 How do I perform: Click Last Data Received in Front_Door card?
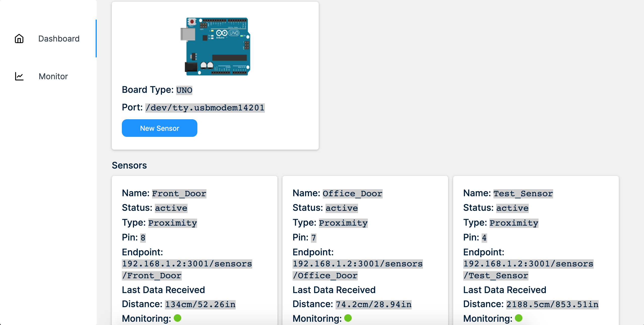(163, 290)
